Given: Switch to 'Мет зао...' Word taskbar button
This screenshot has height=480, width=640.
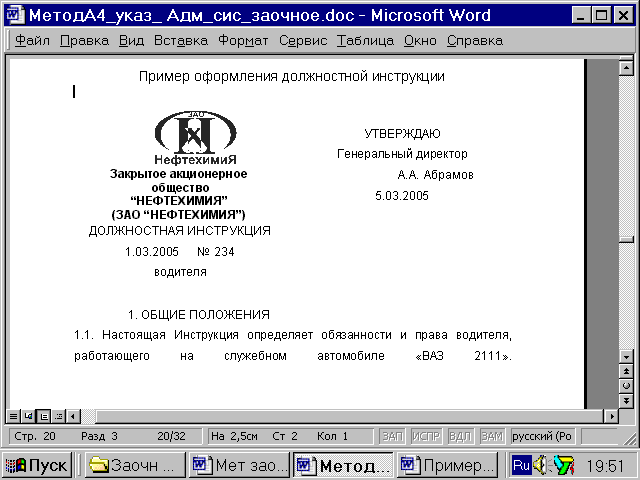Looking at the screenshot, I should pyautogui.click(x=239, y=465).
